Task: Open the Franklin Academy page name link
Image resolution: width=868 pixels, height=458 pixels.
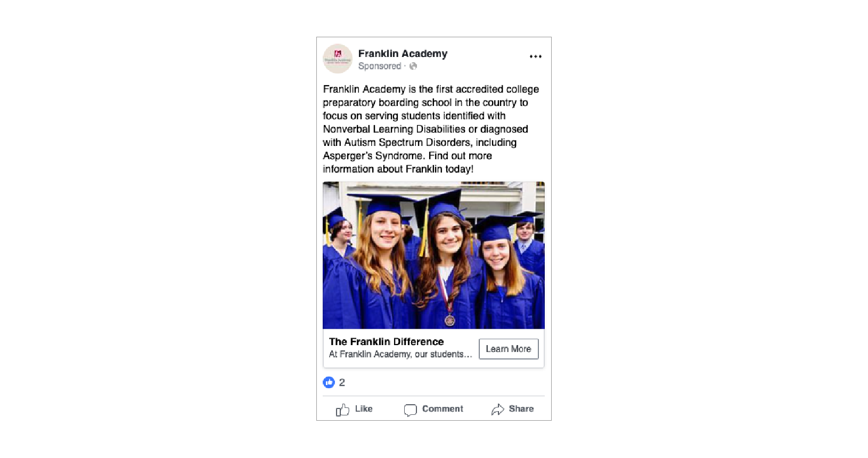Action: 403,54
